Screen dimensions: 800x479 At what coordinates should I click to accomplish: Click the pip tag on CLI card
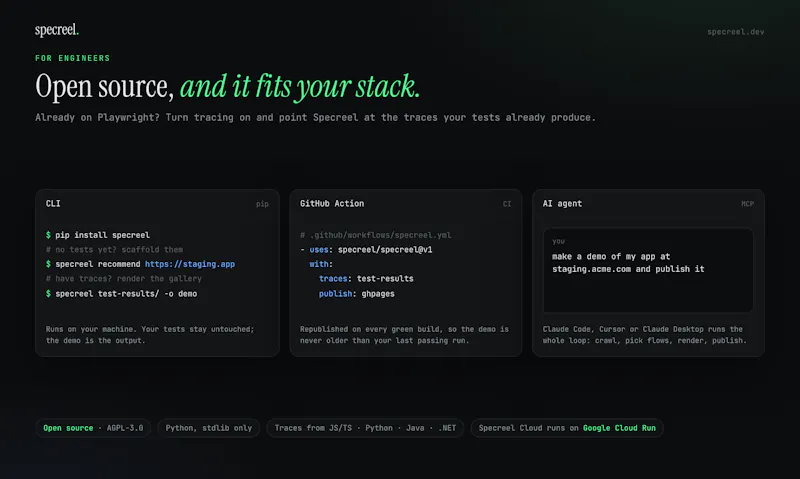(x=262, y=204)
